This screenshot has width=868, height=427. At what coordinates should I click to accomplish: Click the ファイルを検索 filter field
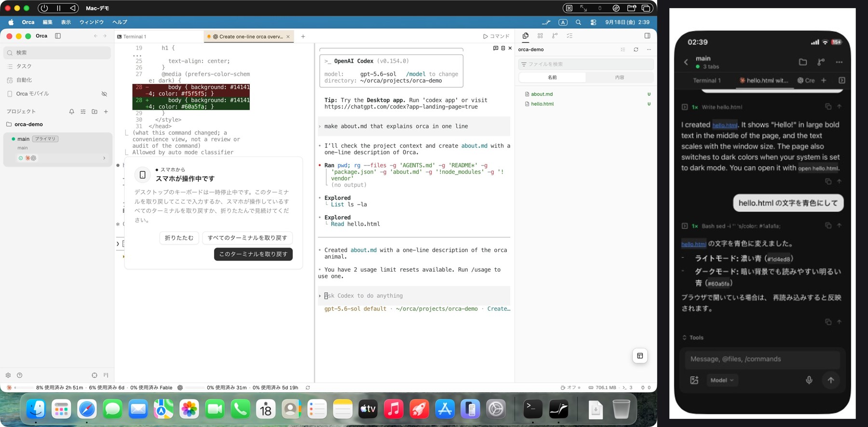tap(586, 64)
